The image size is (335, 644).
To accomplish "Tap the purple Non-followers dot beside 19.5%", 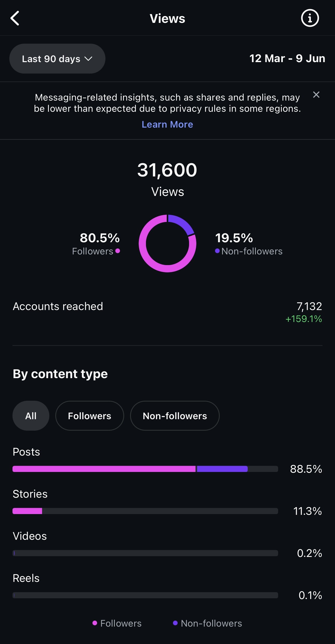I will 217,251.
